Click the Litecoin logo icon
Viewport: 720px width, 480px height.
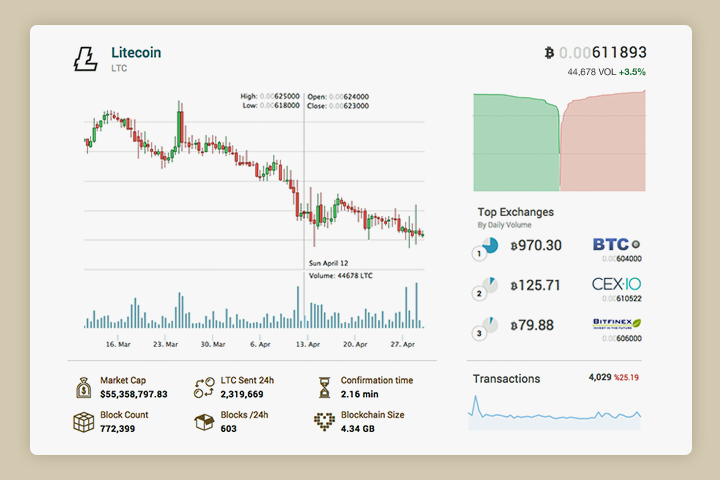[x=86, y=59]
